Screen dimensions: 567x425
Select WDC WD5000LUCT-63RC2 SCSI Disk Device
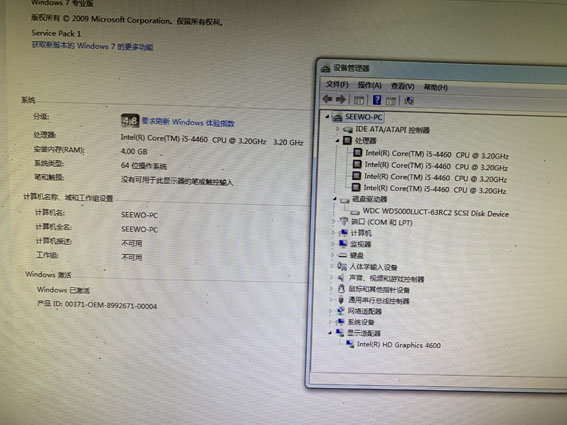coord(435,212)
